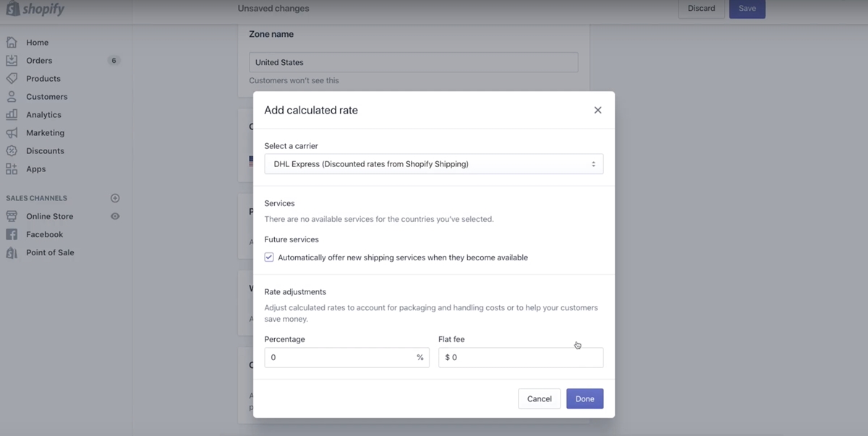Click the Point of Sale bag icon
Image resolution: width=868 pixels, height=436 pixels.
pyautogui.click(x=12, y=252)
